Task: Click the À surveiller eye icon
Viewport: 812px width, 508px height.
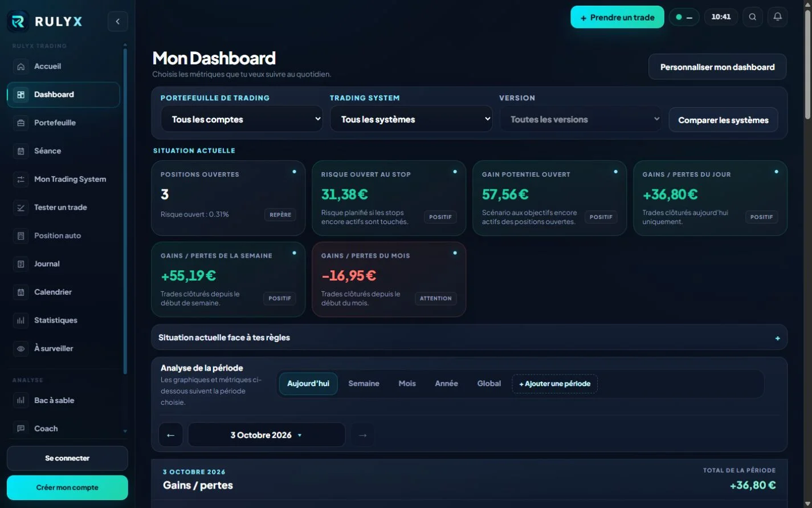Action: (21, 349)
